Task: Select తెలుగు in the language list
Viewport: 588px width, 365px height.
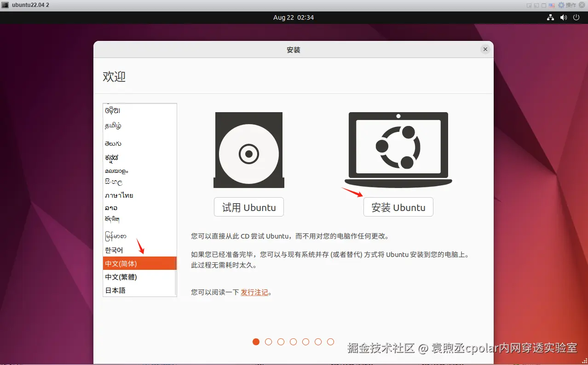Action: point(140,143)
